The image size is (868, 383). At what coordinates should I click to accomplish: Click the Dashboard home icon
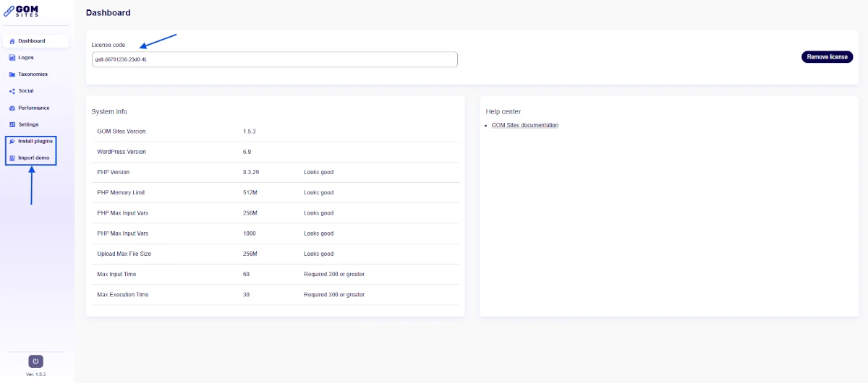(12, 41)
